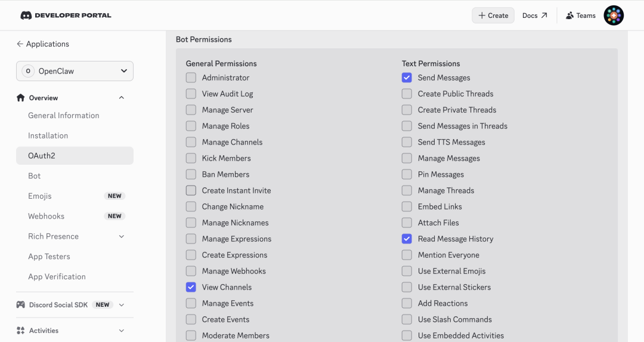Screen dimensions: 644x342
Task: Disable the View Channels checkbox
Action: [191, 287]
